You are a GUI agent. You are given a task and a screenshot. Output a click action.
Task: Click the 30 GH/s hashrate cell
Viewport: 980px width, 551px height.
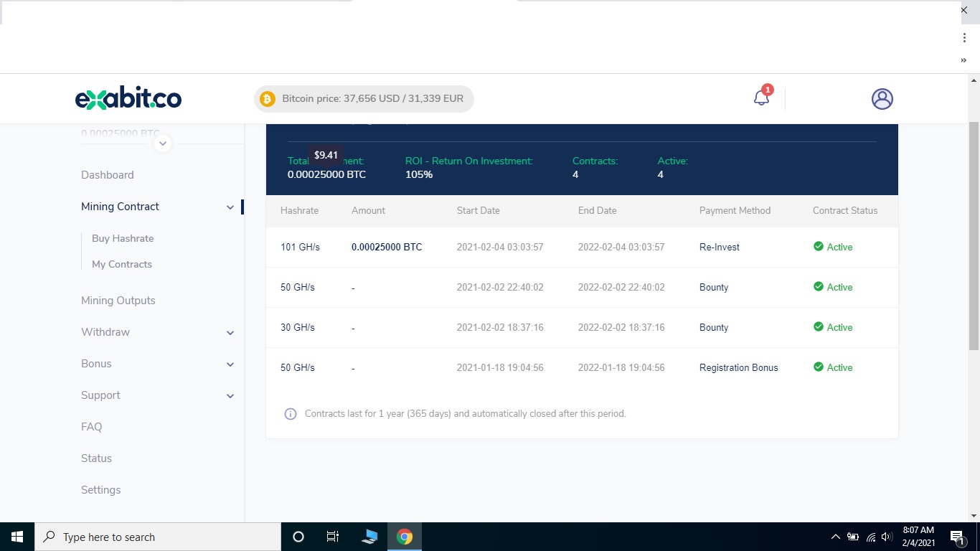pos(298,327)
